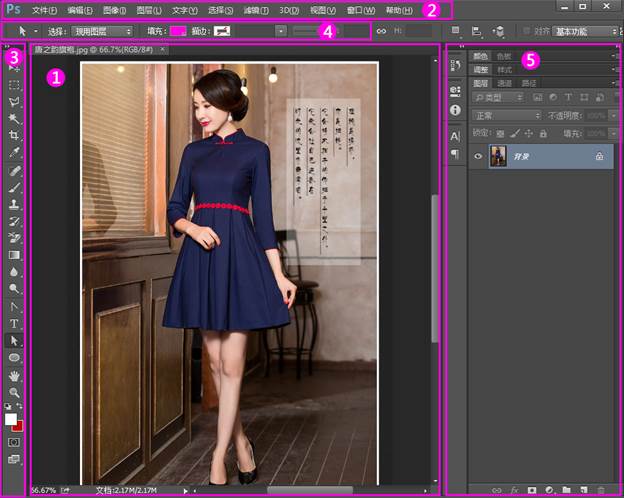Open the 基本功能 workspace dropdown
The image size is (624, 498).
[x=585, y=31]
